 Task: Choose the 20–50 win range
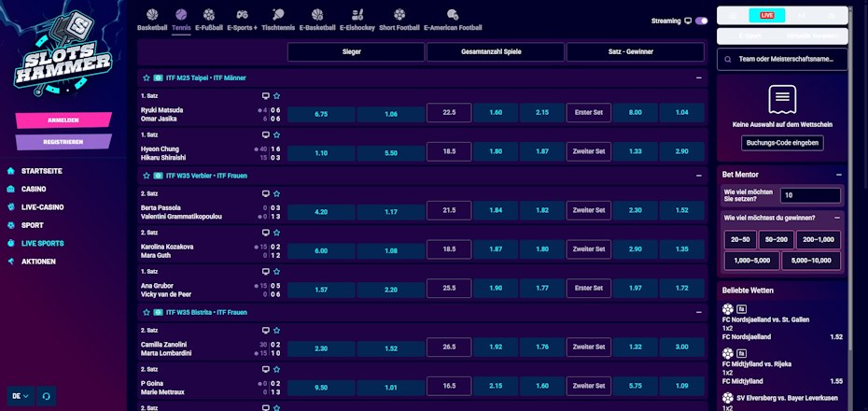click(740, 240)
